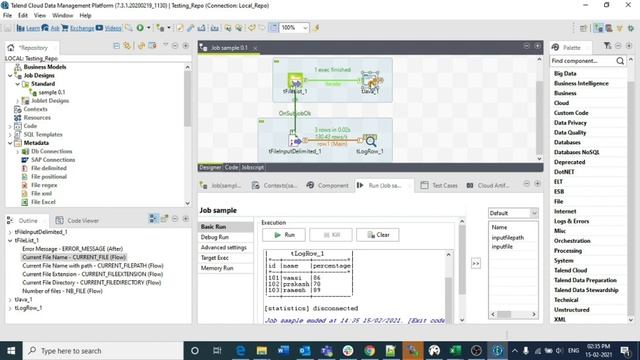
Task: Click the Repository tree vertical scrollbar
Action: [187, 98]
